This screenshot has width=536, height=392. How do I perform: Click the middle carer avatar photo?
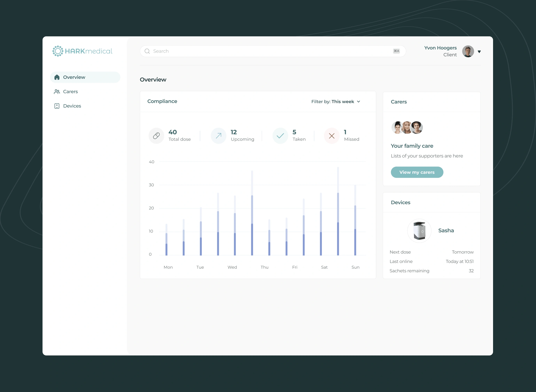point(406,127)
